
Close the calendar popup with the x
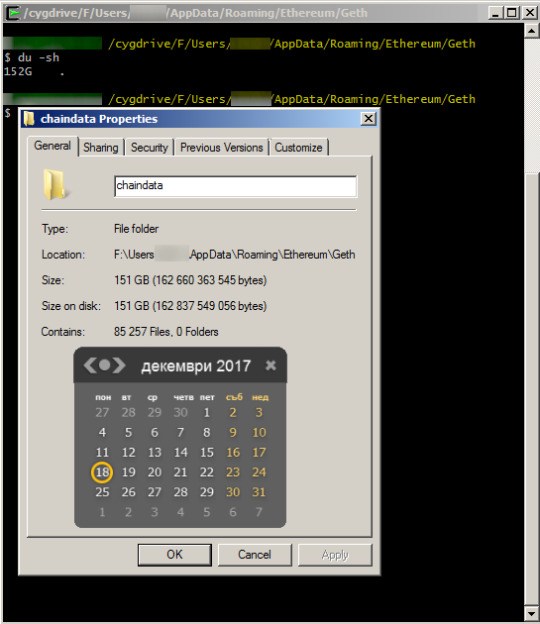click(x=271, y=365)
